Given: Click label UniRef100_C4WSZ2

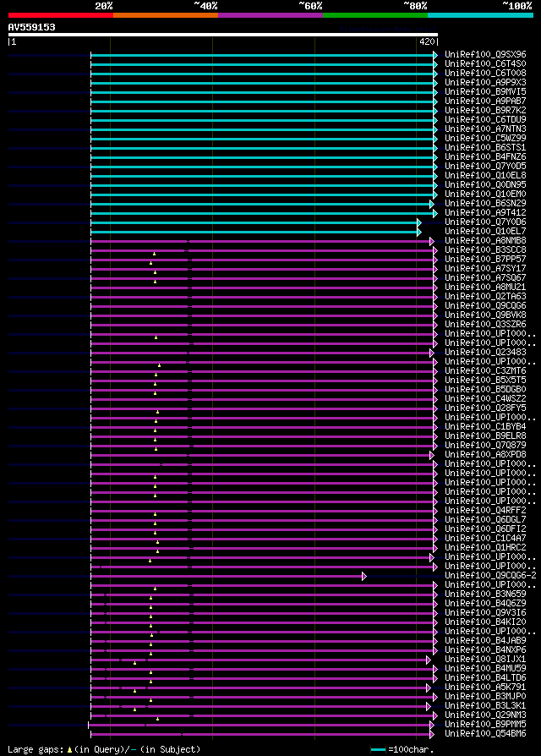Looking at the screenshot, I should coord(485,399).
